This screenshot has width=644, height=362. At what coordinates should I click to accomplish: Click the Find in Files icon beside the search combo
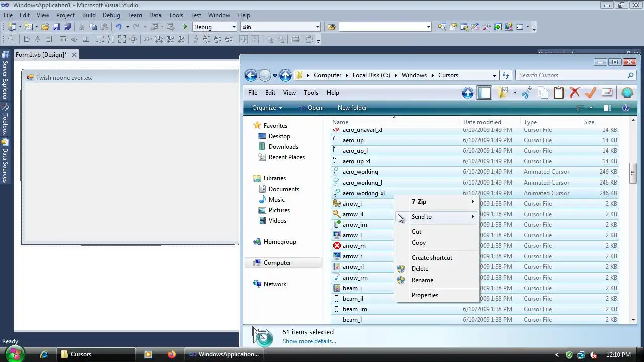[331, 27]
